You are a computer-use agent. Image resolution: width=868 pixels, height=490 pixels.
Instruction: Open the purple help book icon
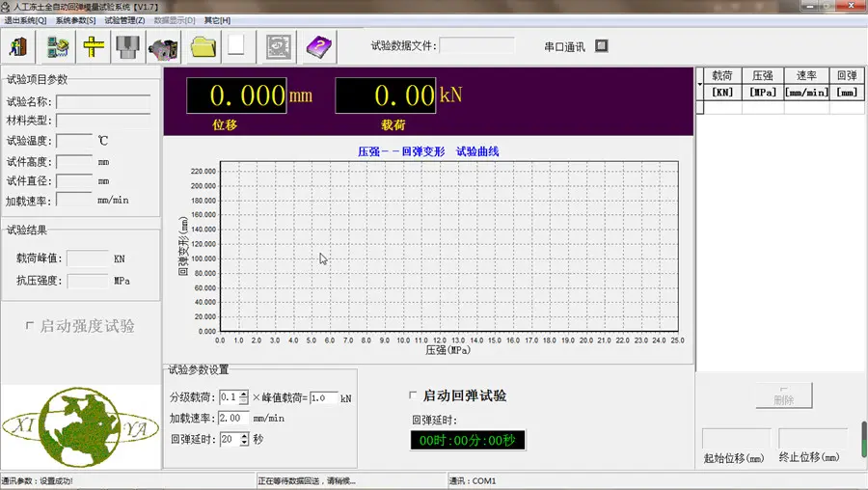pos(319,47)
